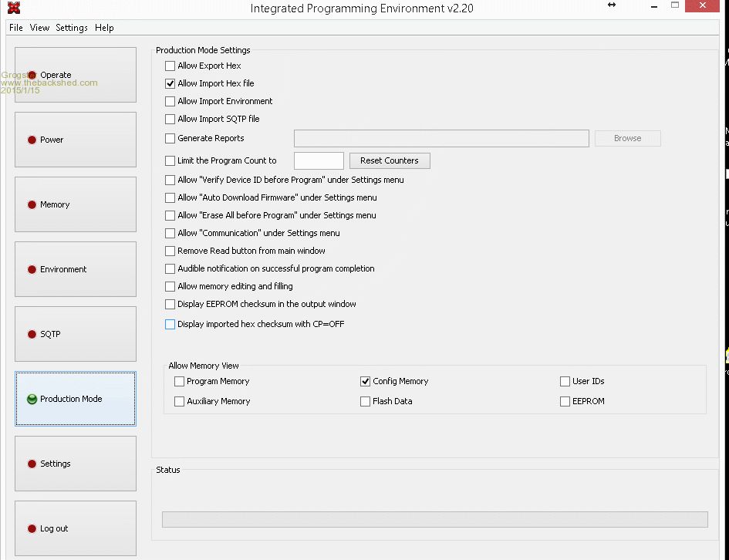Open the File menu
729x560 pixels.
(16, 28)
